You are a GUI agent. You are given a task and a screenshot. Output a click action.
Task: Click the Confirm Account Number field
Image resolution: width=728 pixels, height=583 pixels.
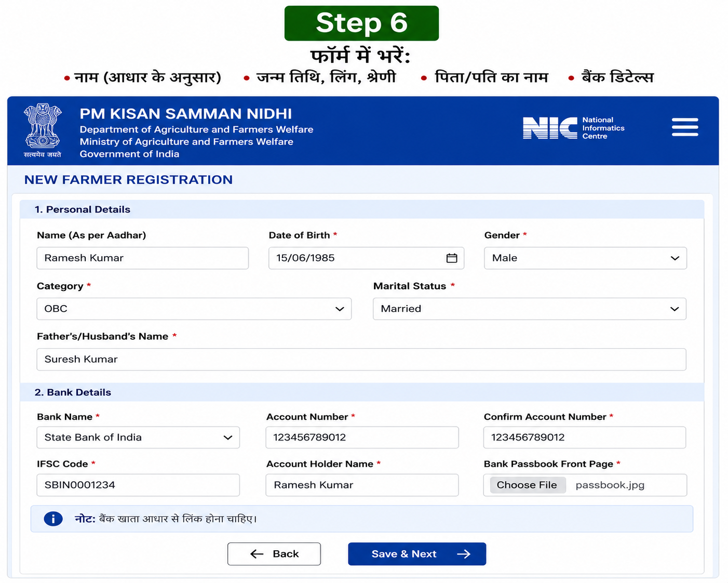(585, 438)
